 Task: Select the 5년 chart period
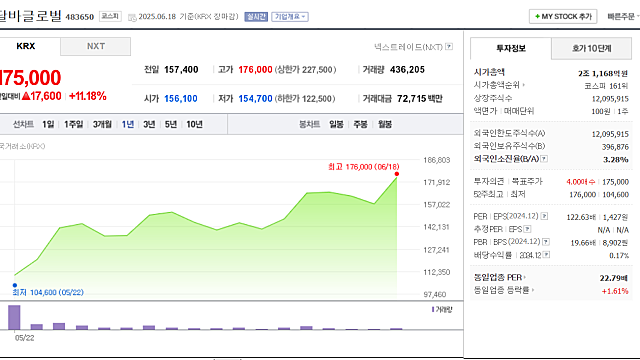(x=171, y=124)
